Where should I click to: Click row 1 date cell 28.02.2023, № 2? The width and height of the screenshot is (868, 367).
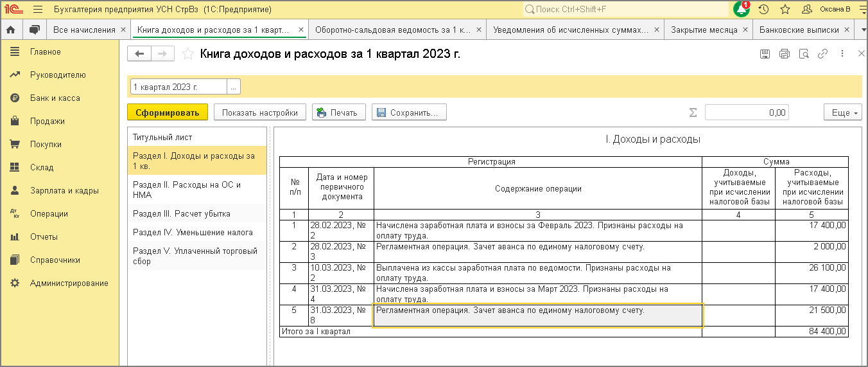coord(342,230)
